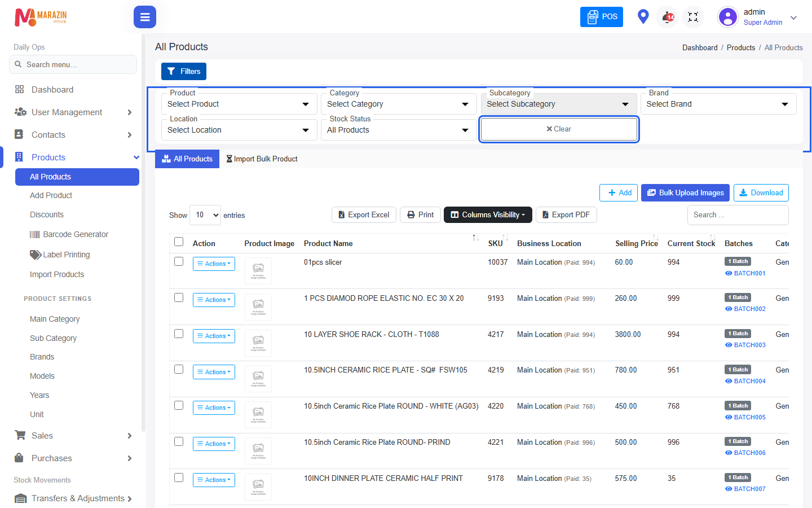The height and width of the screenshot is (508, 812).
Task: Open Barcode Generator in sidebar
Action: click(x=69, y=234)
